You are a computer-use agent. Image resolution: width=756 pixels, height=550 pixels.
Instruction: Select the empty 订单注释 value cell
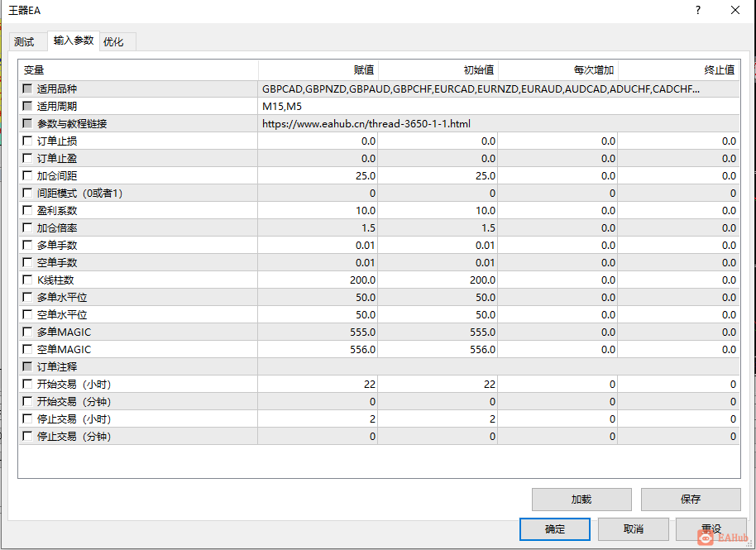499,366
